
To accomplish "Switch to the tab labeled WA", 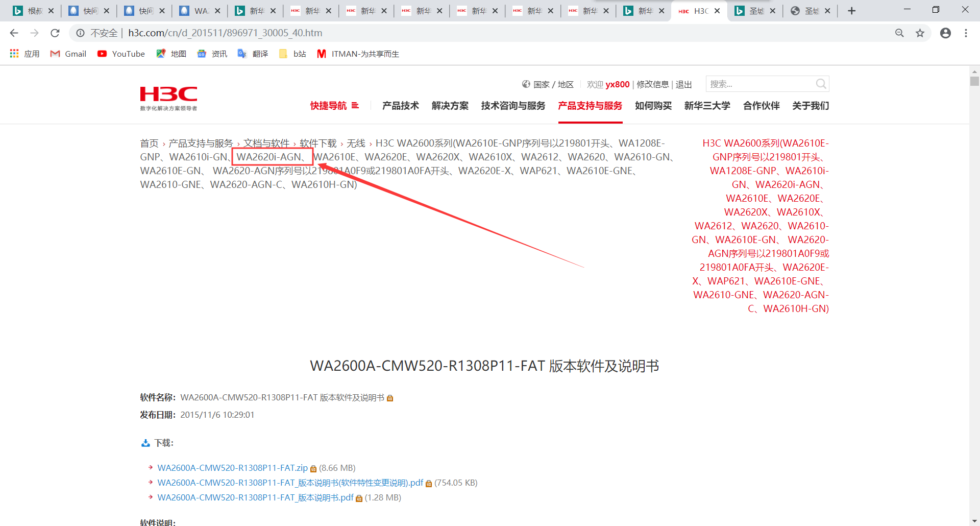I will [x=200, y=11].
